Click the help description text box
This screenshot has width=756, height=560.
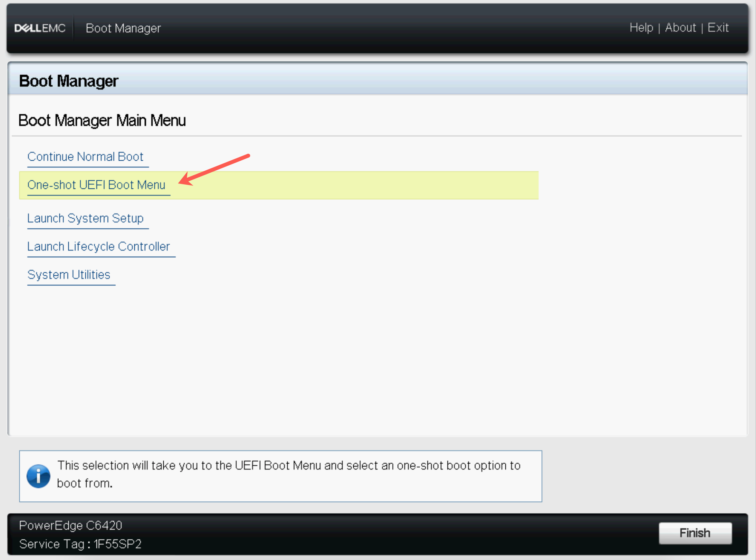pyautogui.click(x=288, y=474)
